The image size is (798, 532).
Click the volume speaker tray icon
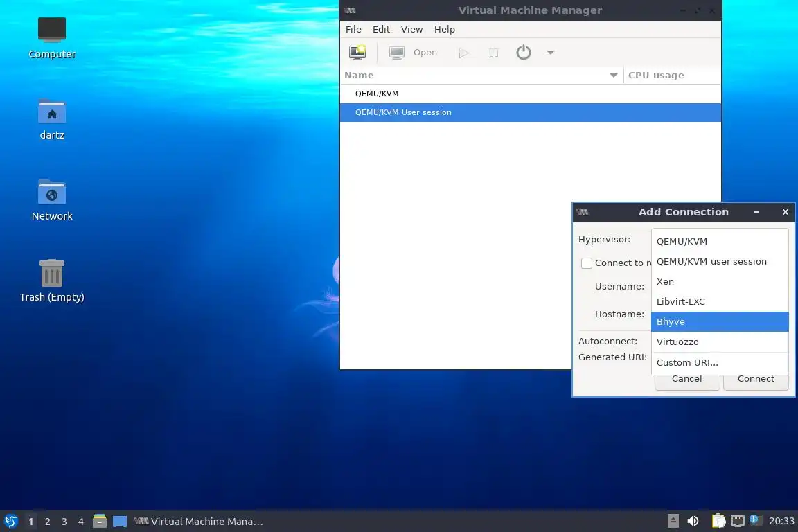(x=693, y=521)
